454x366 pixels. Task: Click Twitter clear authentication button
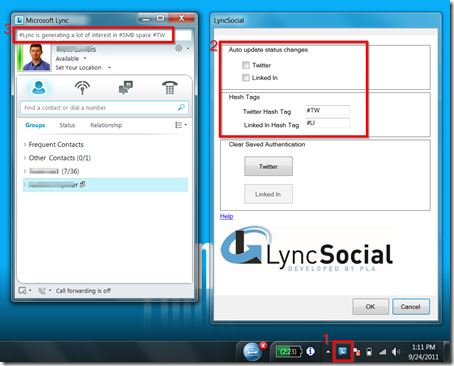coord(268,166)
